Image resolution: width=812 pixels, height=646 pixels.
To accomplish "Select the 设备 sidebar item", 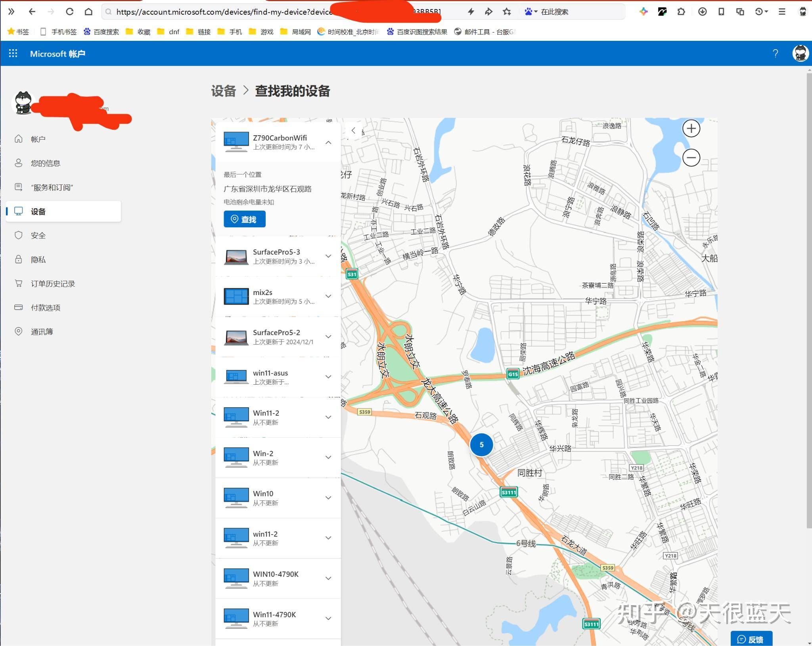I will [63, 211].
